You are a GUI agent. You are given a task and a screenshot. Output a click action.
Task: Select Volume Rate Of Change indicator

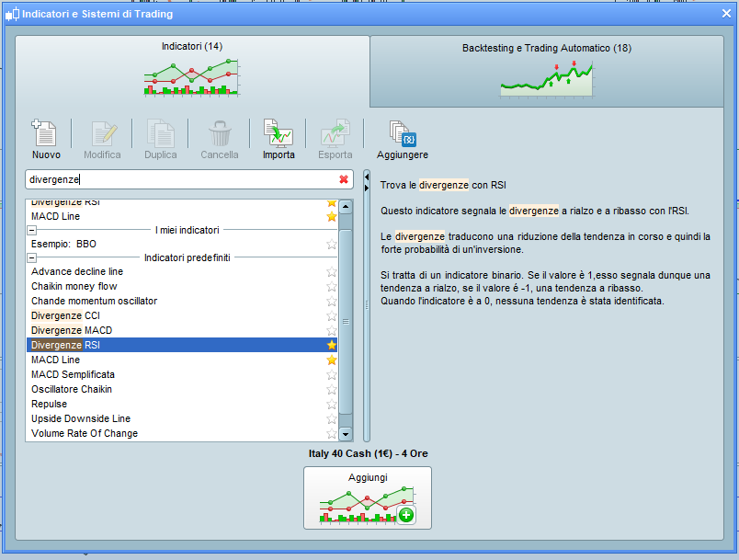[x=182, y=434]
